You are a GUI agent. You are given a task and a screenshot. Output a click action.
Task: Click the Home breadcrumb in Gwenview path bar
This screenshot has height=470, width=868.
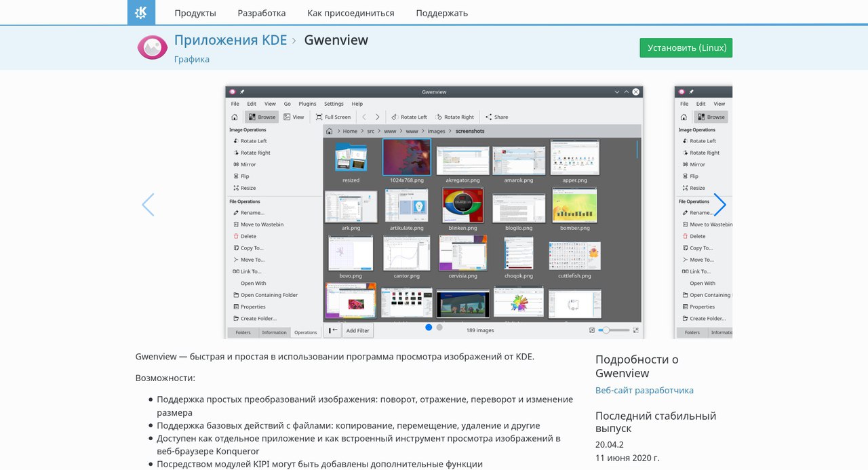coord(350,131)
